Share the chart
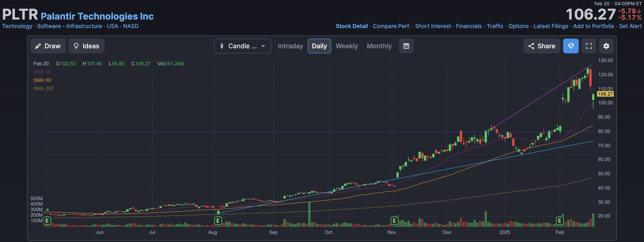This screenshot has width=644, height=242. pyautogui.click(x=542, y=46)
